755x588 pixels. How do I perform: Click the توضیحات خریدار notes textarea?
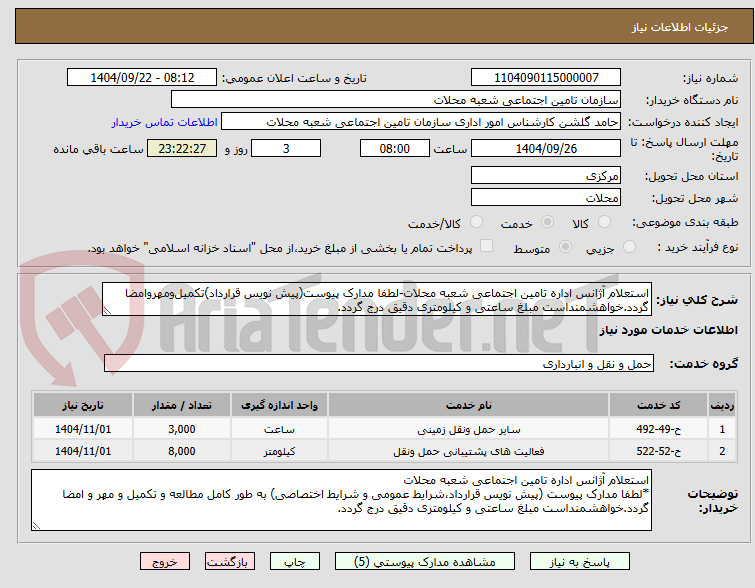point(341,500)
